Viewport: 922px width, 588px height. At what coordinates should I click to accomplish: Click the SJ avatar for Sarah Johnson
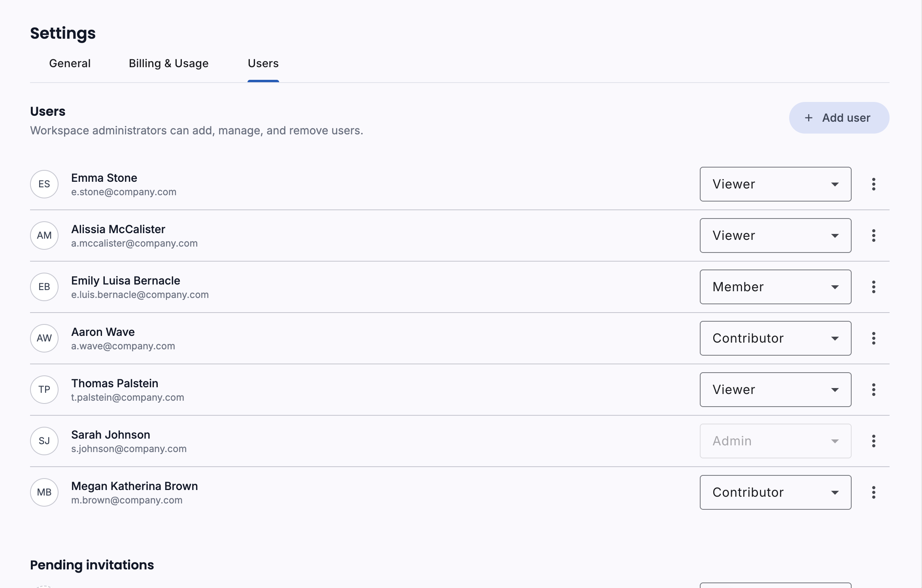click(x=44, y=441)
